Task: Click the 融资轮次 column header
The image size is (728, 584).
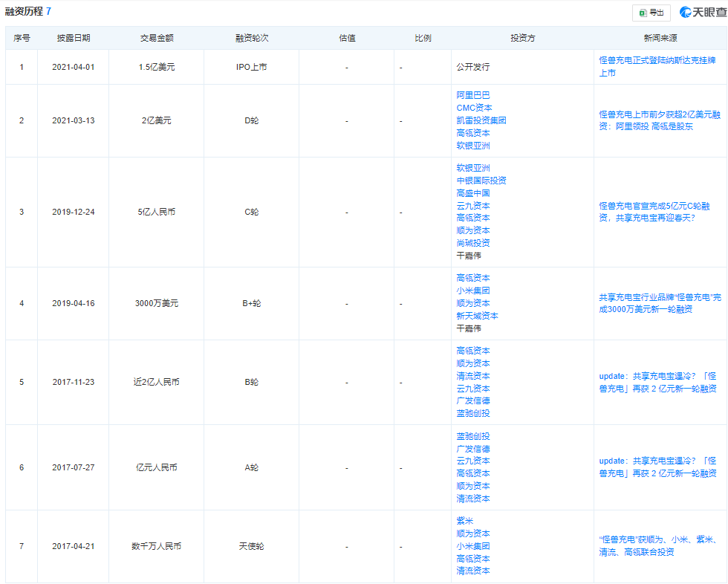Action: (252, 38)
